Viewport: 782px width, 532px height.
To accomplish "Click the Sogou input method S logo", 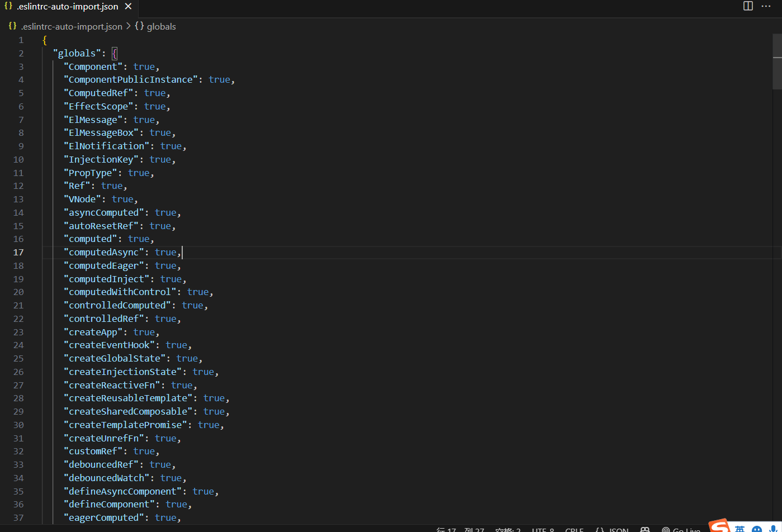I will (720, 526).
